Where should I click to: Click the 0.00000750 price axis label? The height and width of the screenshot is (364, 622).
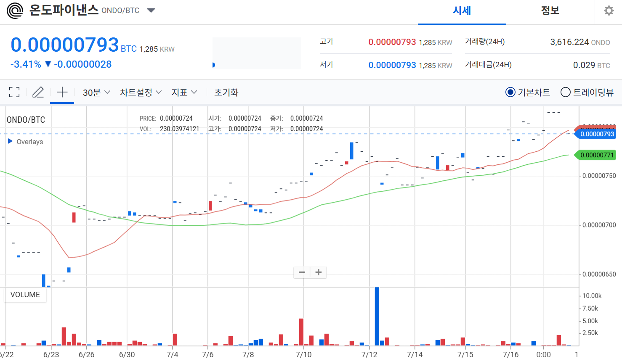tap(599, 176)
